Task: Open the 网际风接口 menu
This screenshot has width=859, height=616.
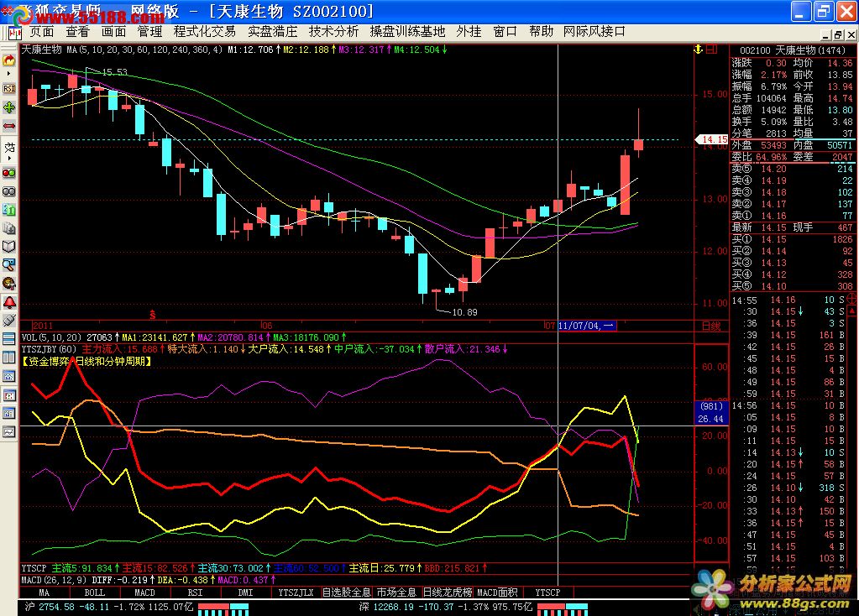Action: click(x=594, y=32)
